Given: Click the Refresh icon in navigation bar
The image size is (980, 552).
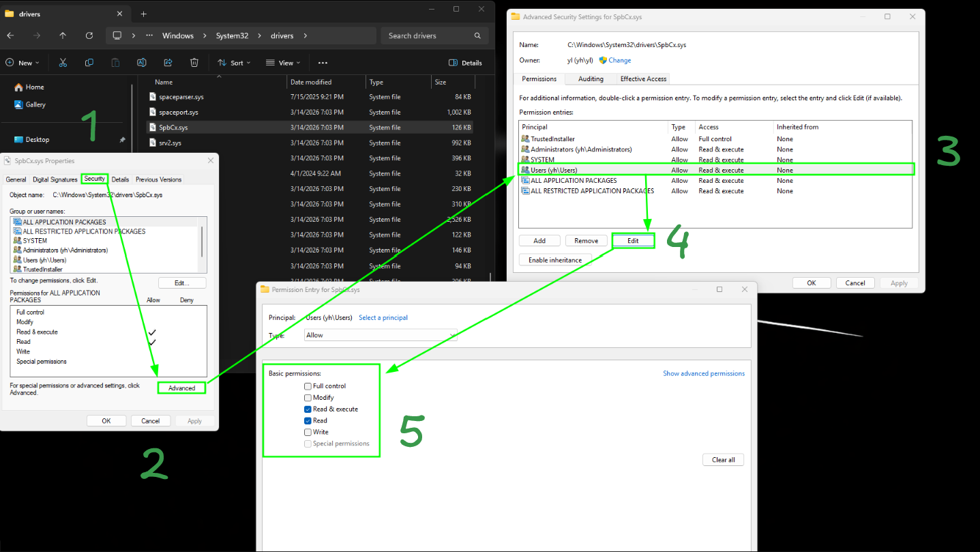Looking at the screenshot, I should [89, 35].
